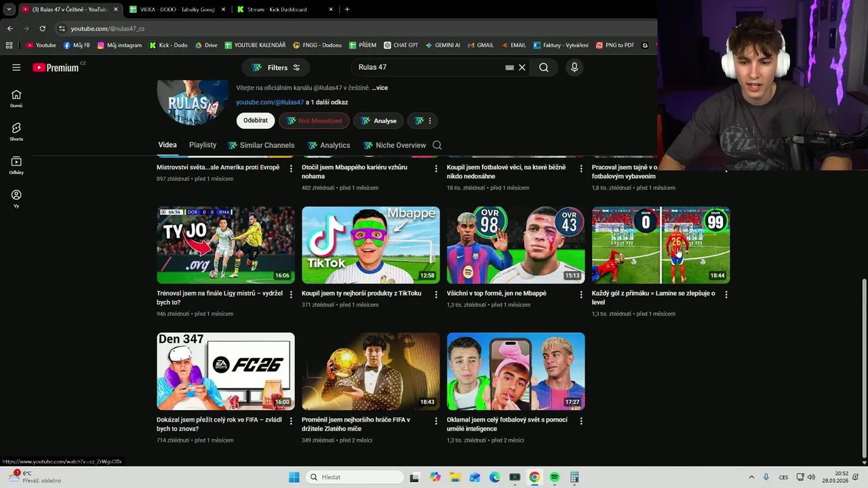Open title 'Otočil jsem Mbappého kariéru vzhůru nohama'
Viewport: 868px width, 488px height.
click(355, 171)
